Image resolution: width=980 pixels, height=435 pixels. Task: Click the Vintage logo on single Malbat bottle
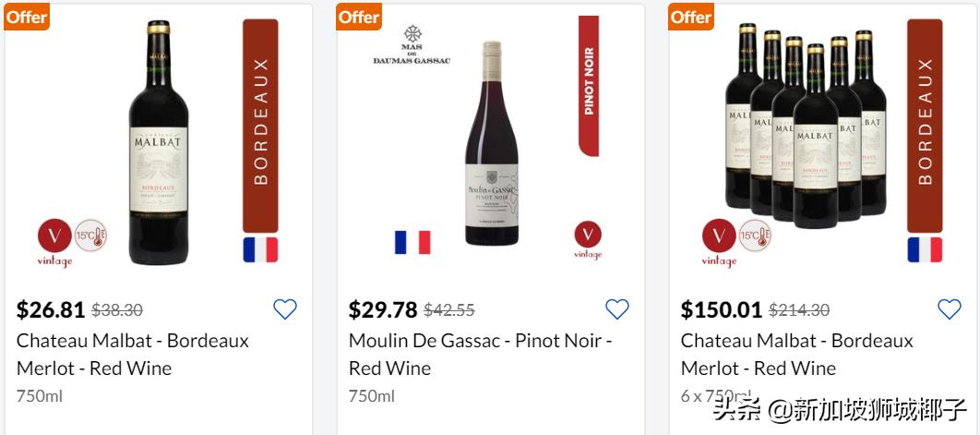click(x=54, y=237)
